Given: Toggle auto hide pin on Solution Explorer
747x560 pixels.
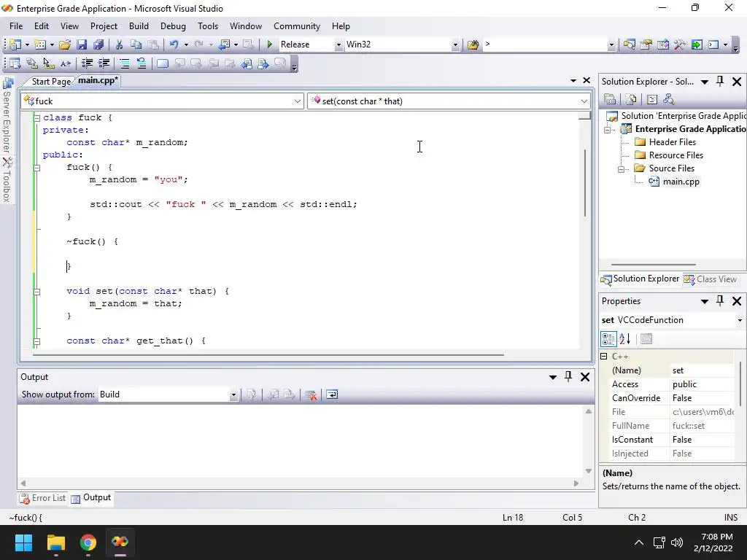Looking at the screenshot, I should [720, 82].
